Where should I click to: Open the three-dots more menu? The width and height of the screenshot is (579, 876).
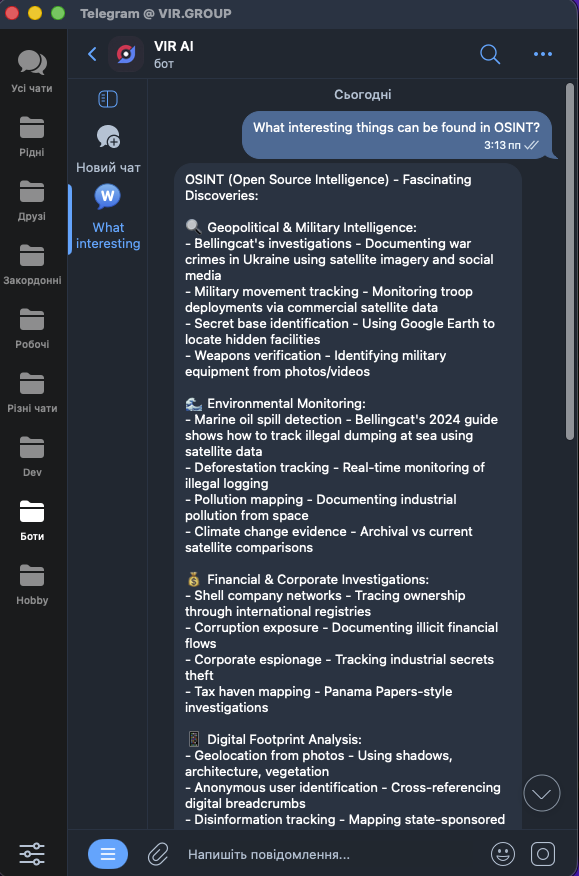tap(543, 54)
